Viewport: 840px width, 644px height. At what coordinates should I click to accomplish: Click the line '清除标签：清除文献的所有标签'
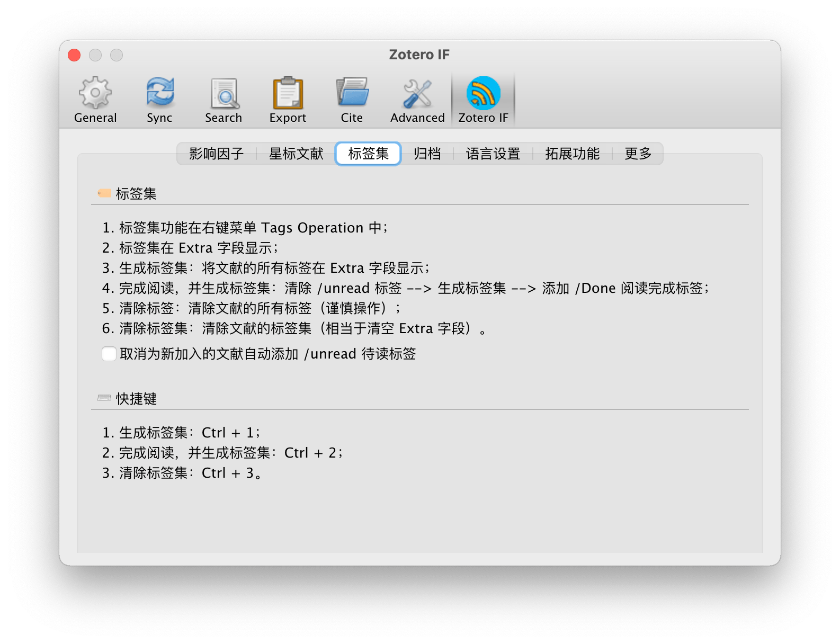[251, 308]
